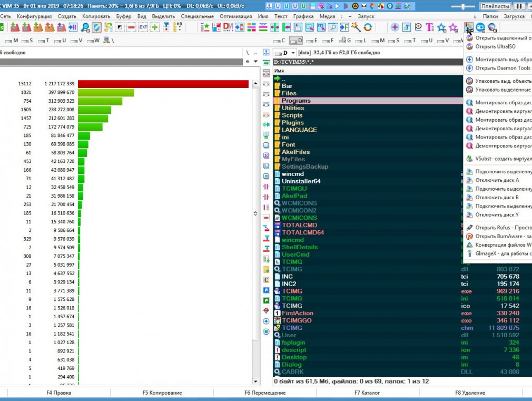Image resolution: width=532 pixels, height=401 pixels.
Task: Open the Специальные menu
Action: tap(197, 16)
